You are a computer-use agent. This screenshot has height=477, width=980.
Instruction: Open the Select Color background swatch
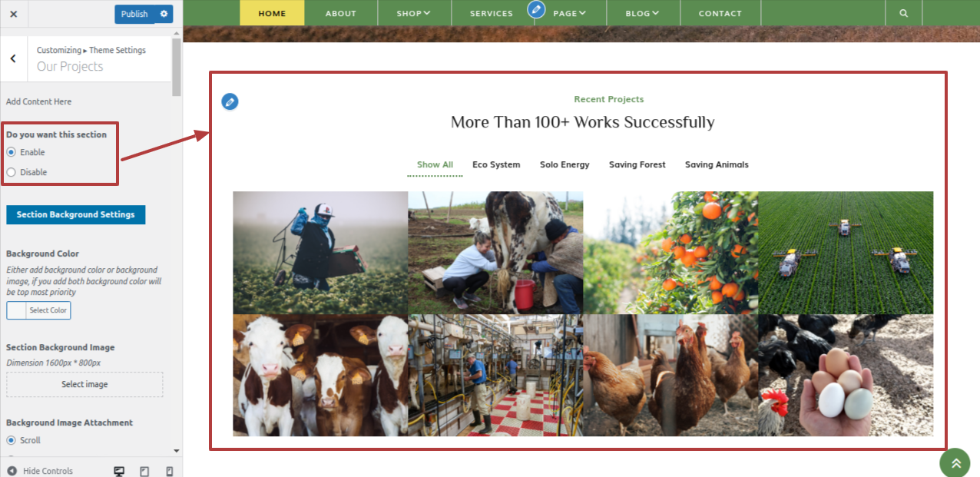(x=38, y=310)
